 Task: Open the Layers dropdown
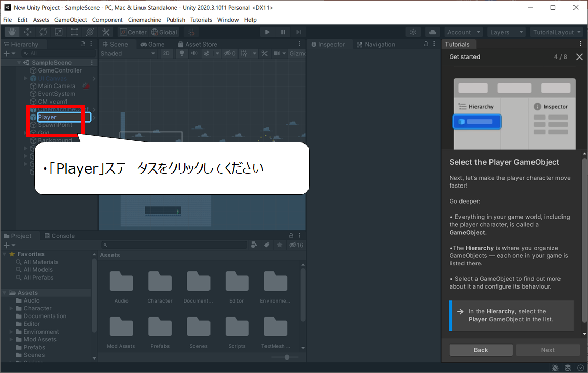[x=506, y=32]
